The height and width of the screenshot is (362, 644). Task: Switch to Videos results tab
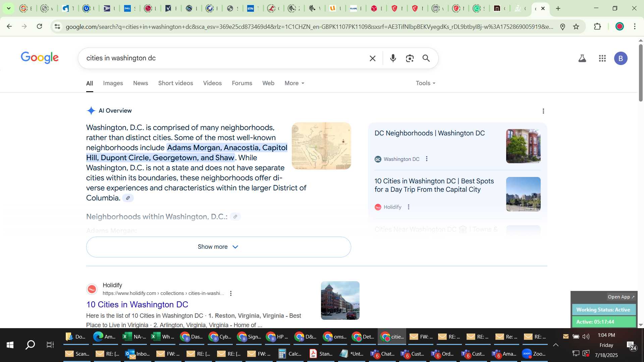point(212,83)
